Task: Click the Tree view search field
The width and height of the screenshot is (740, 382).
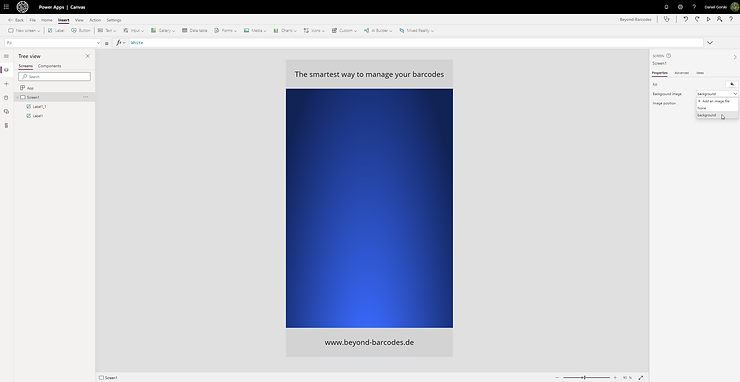Action: (54, 76)
